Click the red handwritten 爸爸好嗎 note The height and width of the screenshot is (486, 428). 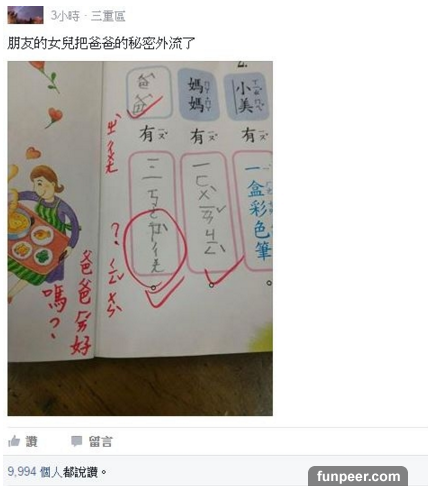pyautogui.click(x=69, y=302)
